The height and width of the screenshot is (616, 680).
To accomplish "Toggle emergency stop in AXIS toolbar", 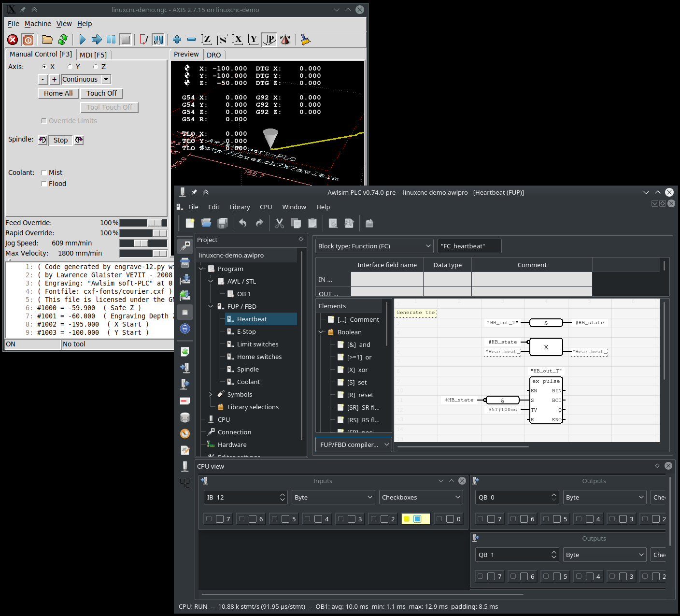I will click(13, 40).
